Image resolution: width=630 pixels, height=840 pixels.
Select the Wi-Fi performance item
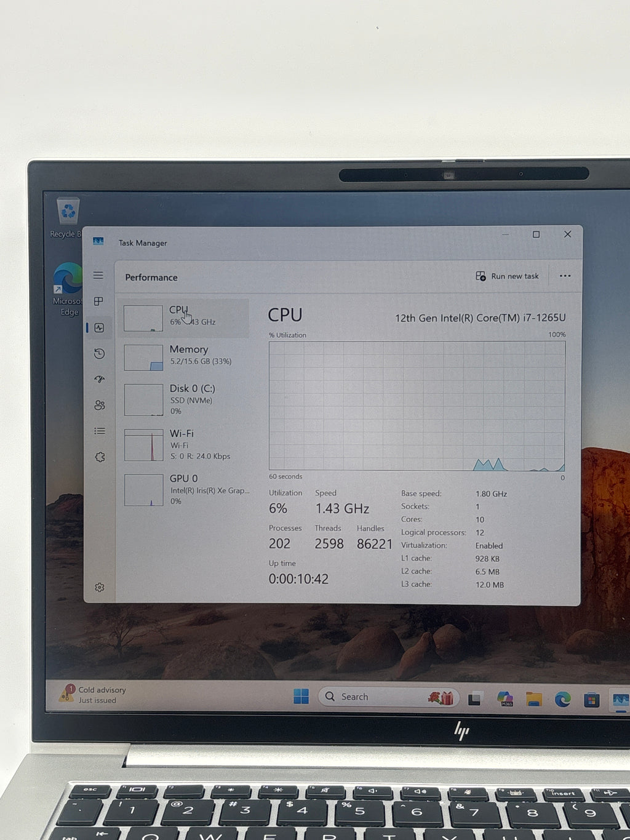184,445
